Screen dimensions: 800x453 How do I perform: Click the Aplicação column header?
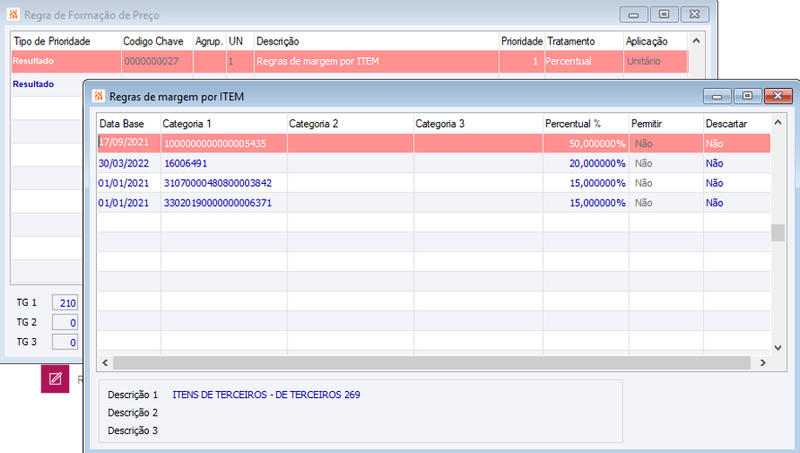655,41
